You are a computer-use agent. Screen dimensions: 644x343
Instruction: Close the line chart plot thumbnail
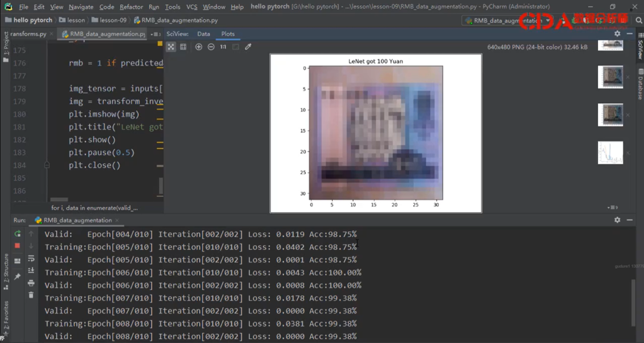[x=628, y=153]
